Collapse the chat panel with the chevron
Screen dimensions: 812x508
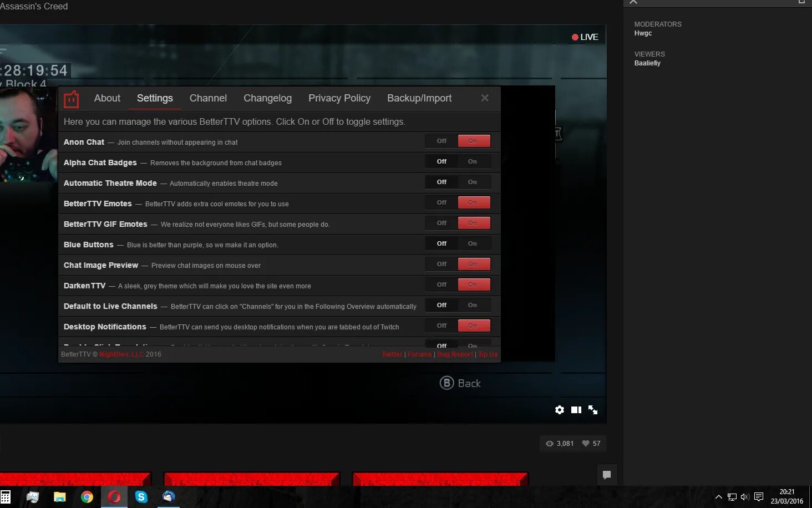[x=633, y=2]
